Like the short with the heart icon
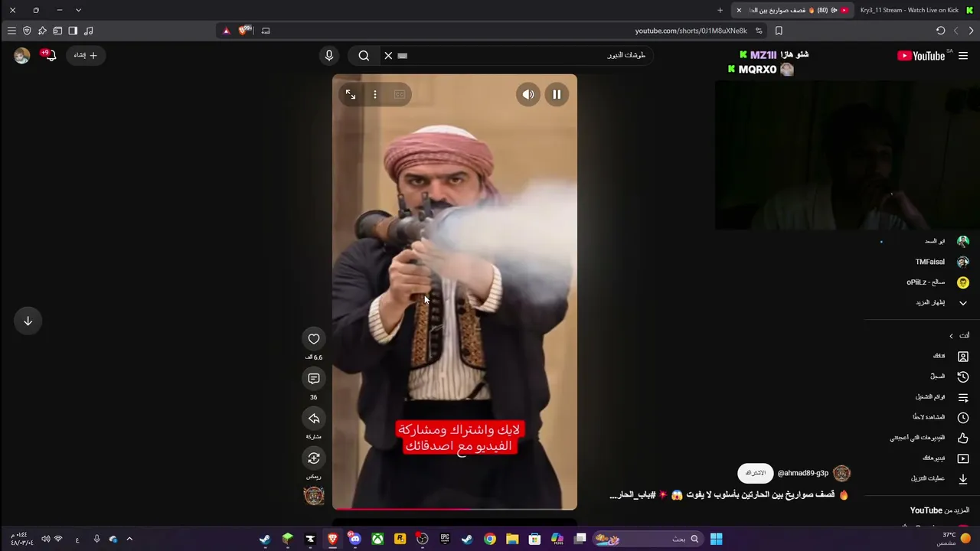980x551 pixels. pos(314,339)
